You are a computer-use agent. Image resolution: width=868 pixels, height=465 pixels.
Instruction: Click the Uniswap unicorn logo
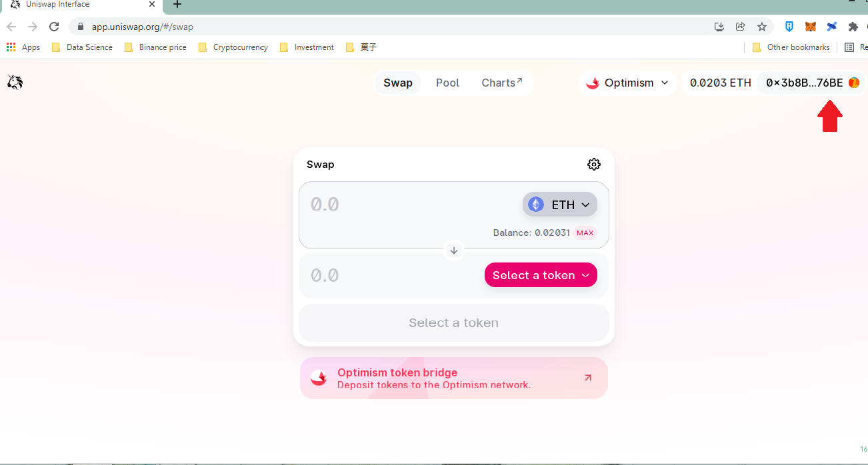(x=15, y=82)
